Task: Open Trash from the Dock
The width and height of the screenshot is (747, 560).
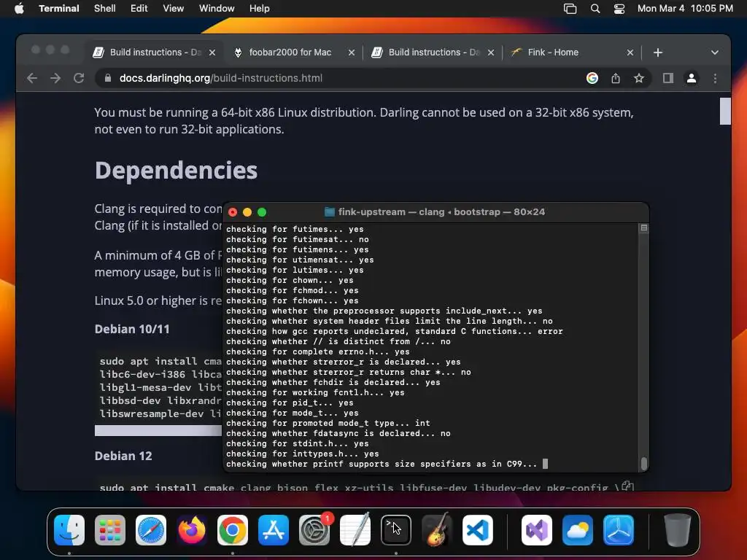Action: tap(677, 530)
